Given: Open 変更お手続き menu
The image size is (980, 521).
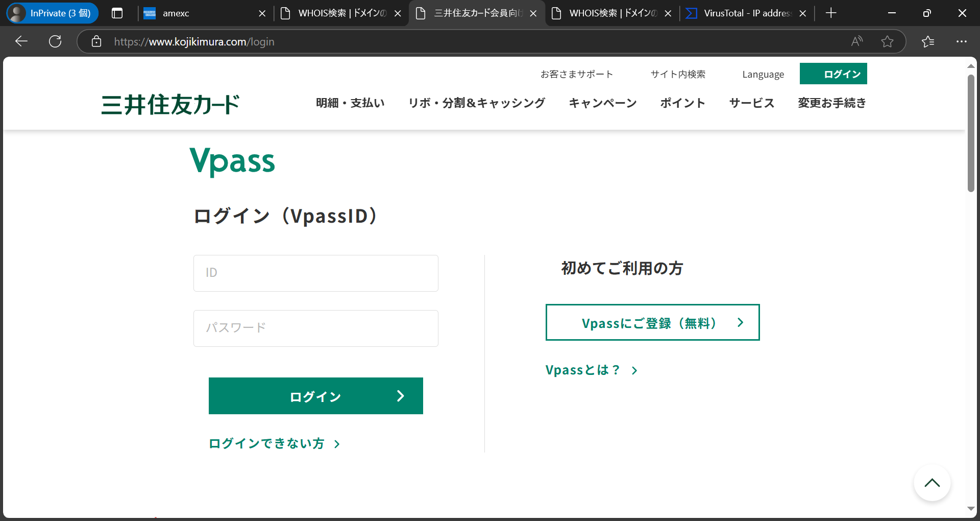Looking at the screenshot, I should pos(832,103).
